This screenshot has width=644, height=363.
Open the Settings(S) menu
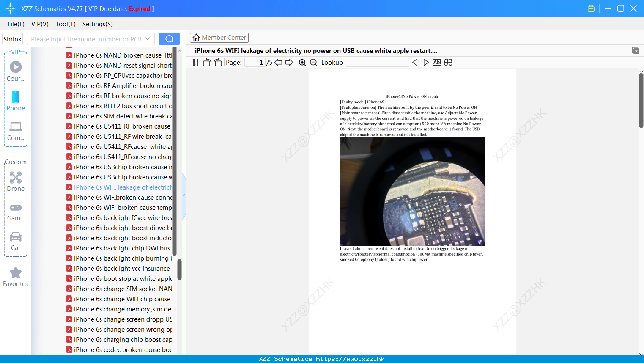[x=98, y=24]
